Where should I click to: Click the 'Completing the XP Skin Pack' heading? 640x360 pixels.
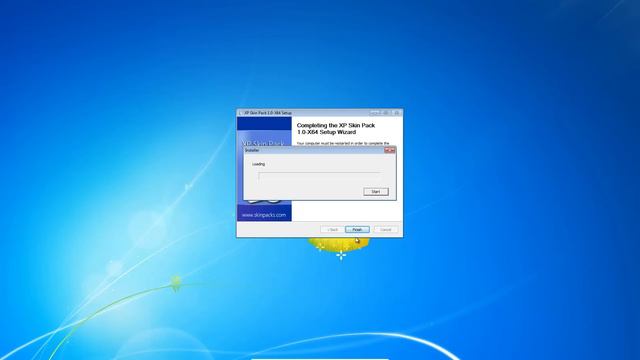(x=336, y=129)
